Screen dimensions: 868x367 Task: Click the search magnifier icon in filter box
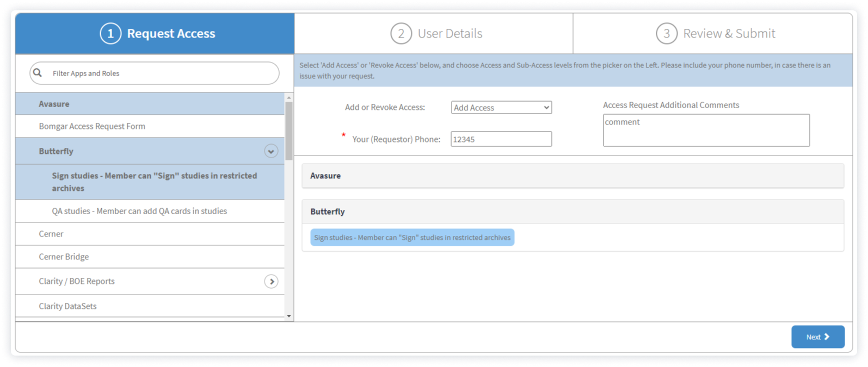38,73
